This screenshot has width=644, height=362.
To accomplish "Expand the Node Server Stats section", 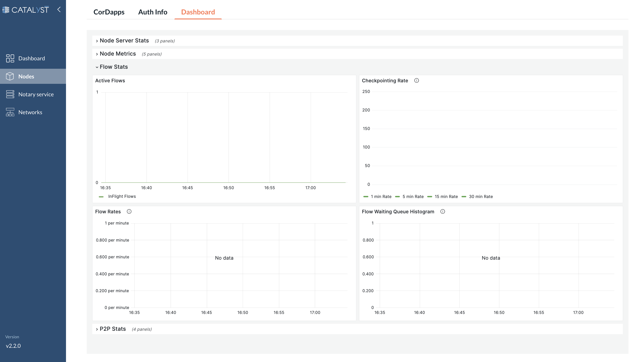I will click(x=124, y=41).
